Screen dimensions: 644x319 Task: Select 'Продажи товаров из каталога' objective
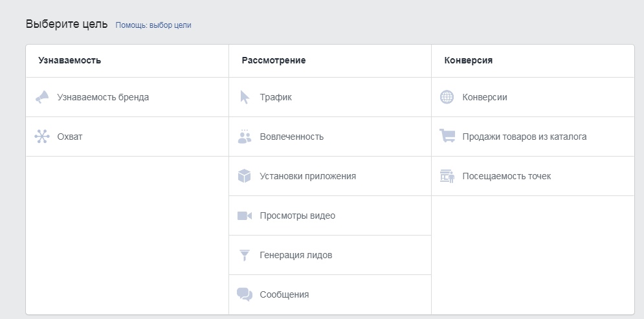524,137
